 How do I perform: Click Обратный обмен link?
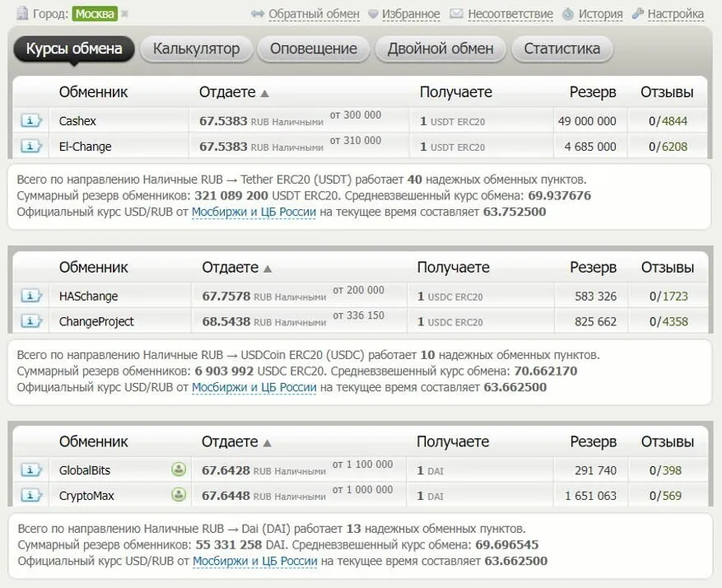pos(315,14)
